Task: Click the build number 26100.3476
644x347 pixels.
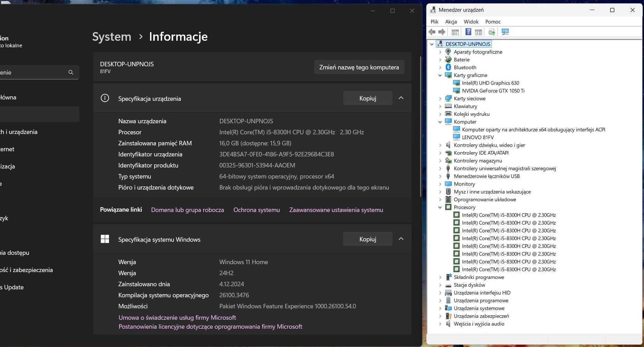Action: click(234, 295)
